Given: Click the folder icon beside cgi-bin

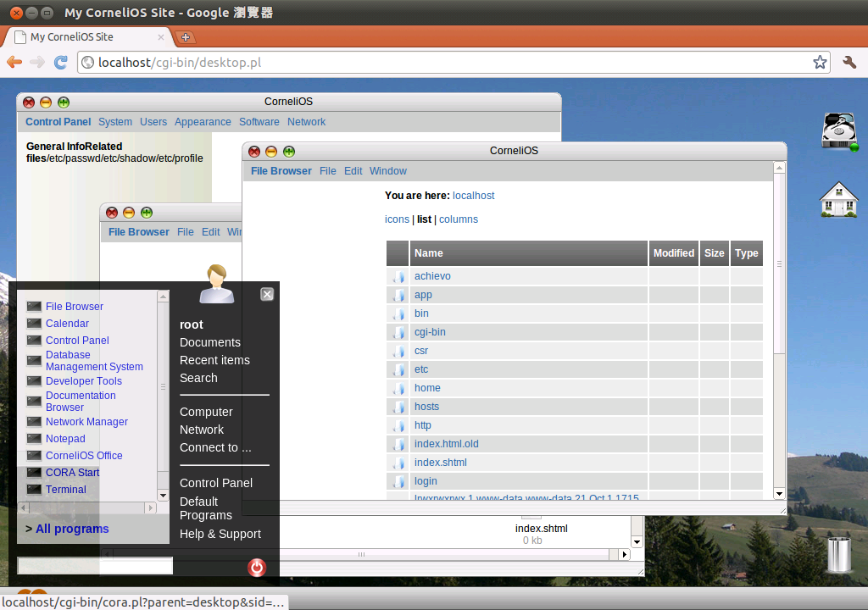Looking at the screenshot, I should pos(398,332).
